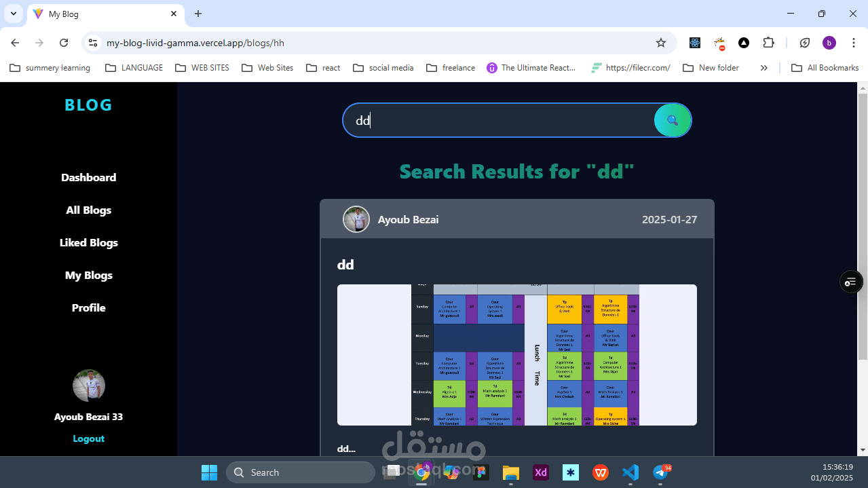Switch to the My Blog browser tab
868x488 pixels.
pyautogui.click(x=105, y=14)
